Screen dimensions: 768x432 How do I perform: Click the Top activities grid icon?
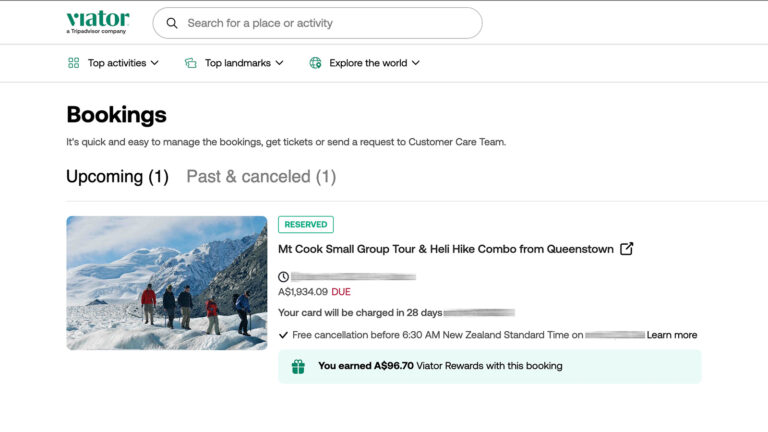73,63
